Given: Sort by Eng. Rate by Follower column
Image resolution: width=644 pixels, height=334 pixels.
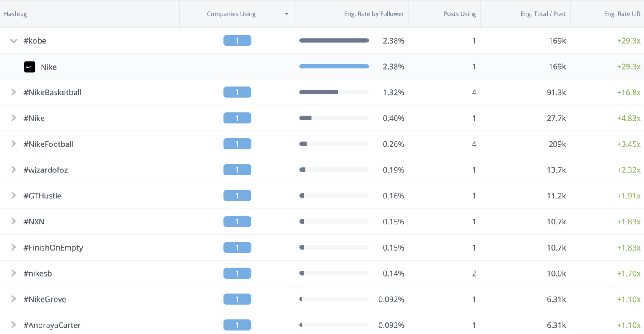Looking at the screenshot, I should point(374,14).
